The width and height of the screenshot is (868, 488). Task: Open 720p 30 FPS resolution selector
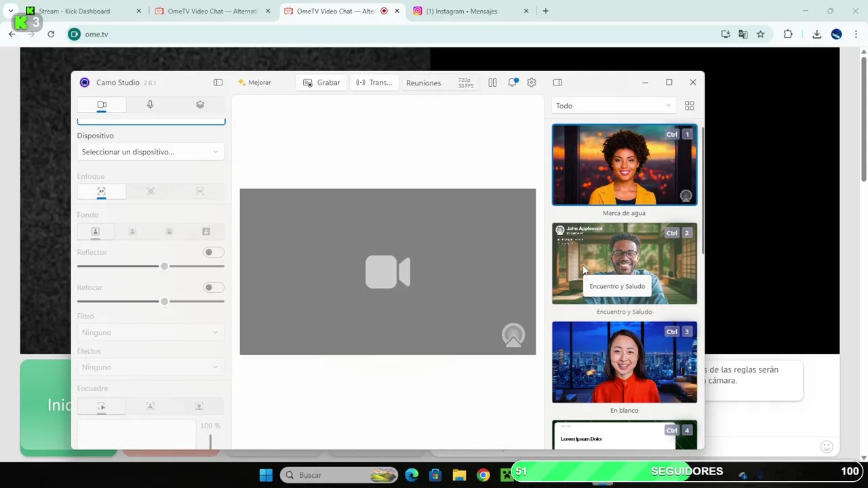465,83
